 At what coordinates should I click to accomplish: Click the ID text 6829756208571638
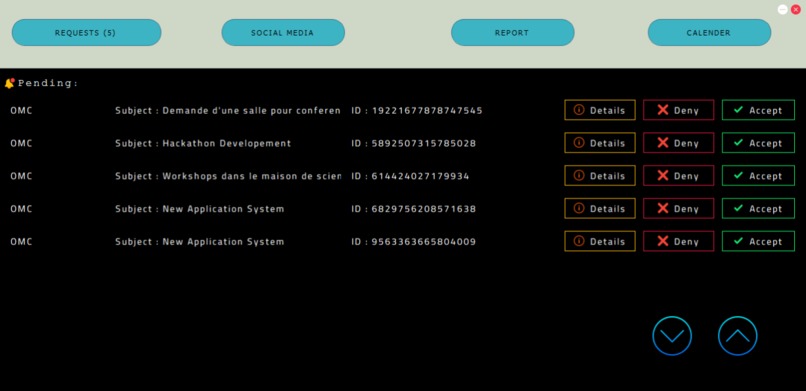click(424, 209)
